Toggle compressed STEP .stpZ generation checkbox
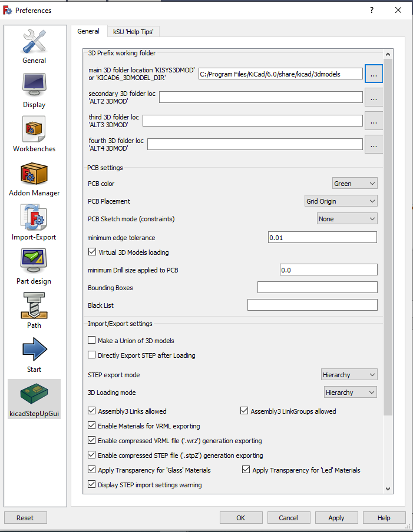The width and height of the screenshot is (413, 532). (92, 455)
